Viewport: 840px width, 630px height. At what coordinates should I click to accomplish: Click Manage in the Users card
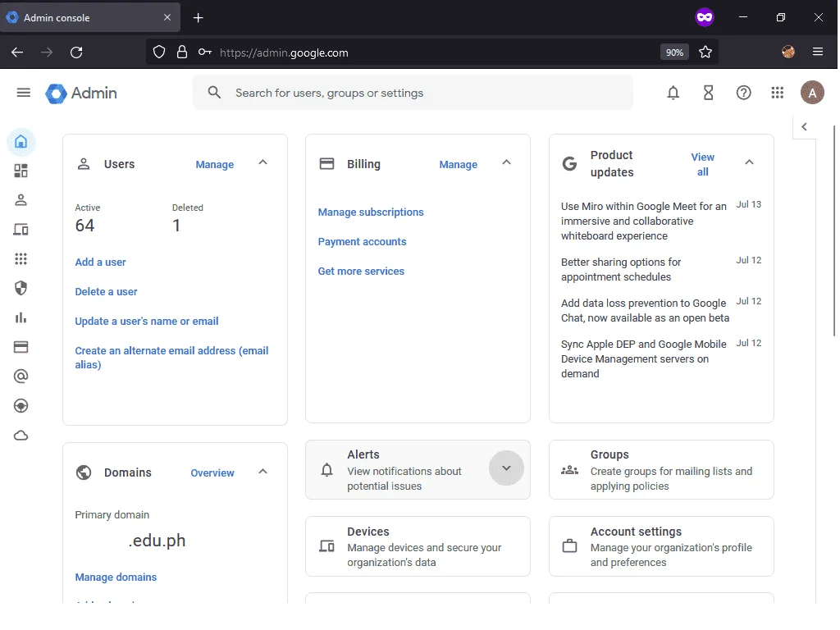pos(215,164)
